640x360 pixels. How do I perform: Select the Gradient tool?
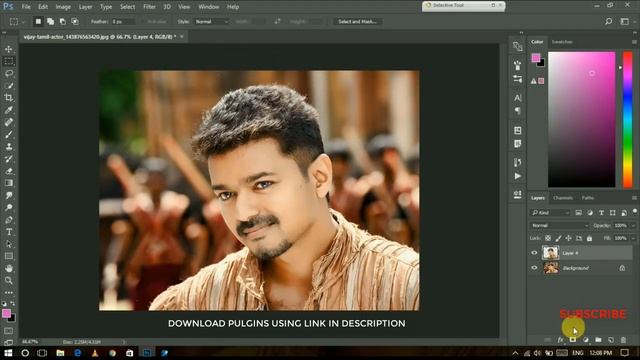click(x=9, y=183)
